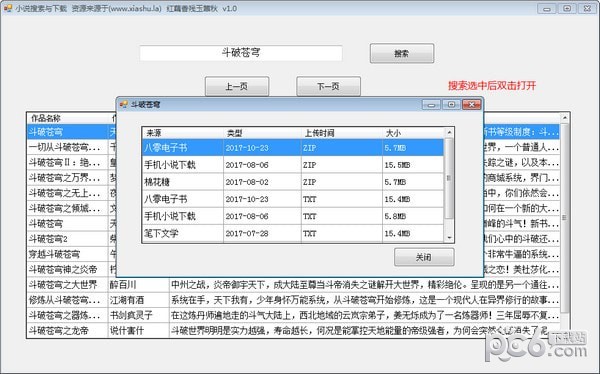
Task: Click the main list's scroll up arrow
Action: click(x=564, y=118)
